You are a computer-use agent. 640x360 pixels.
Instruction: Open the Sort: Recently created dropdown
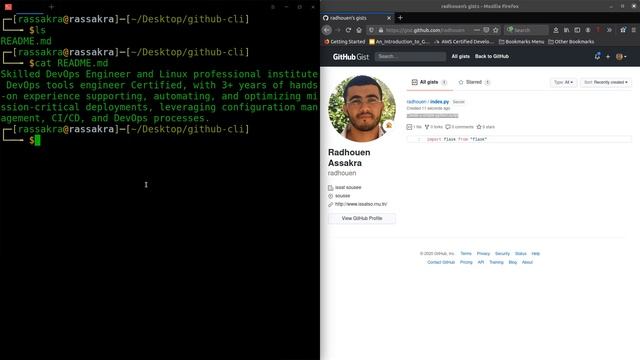pyautogui.click(x=606, y=82)
